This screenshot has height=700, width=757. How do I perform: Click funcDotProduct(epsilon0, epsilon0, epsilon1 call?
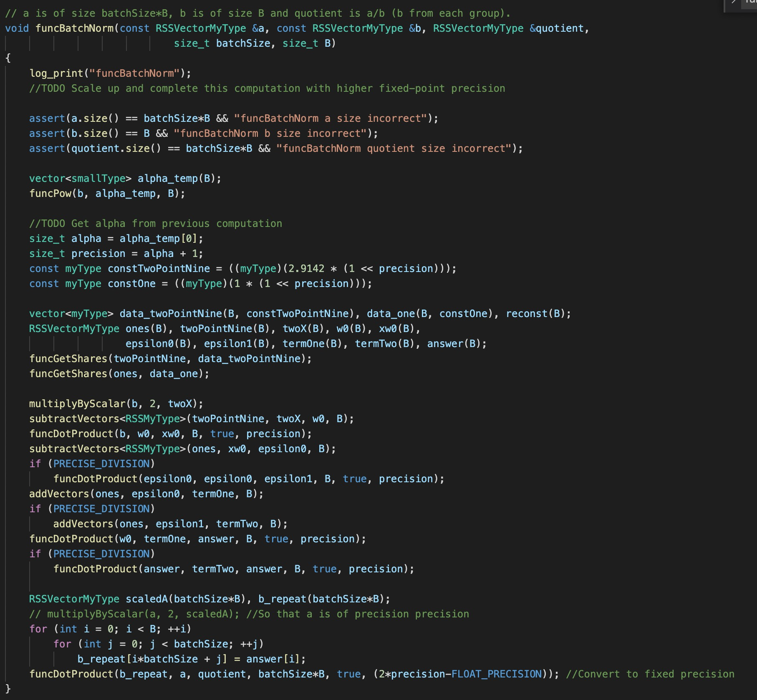(249, 479)
